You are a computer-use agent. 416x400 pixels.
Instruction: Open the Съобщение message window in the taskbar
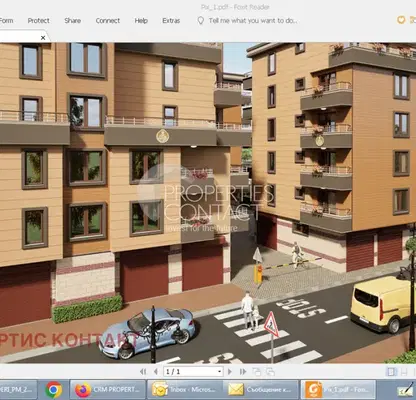(261, 389)
